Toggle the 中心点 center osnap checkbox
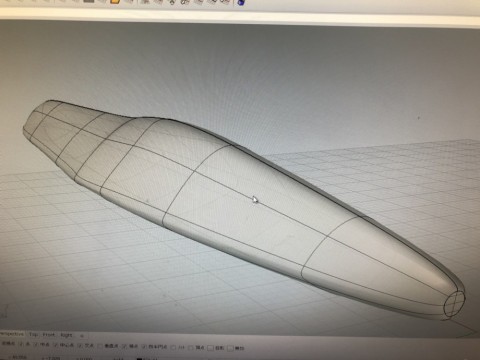 tap(56, 344)
